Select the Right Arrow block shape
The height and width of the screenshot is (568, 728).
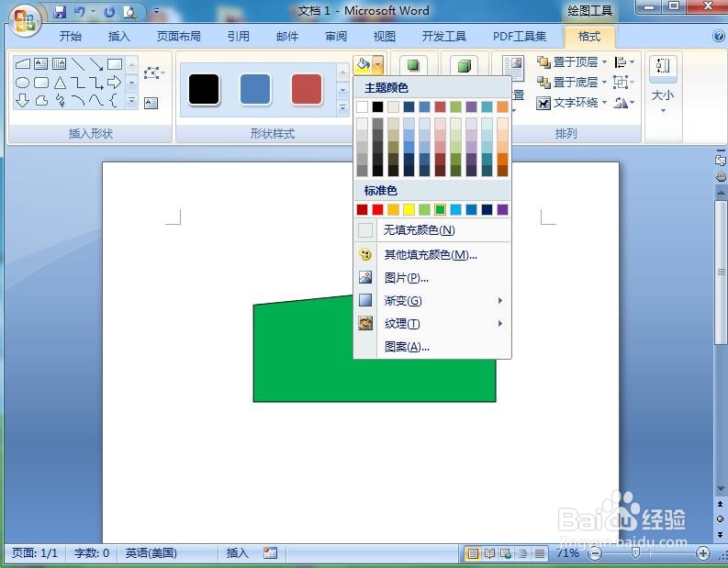[x=114, y=83]
